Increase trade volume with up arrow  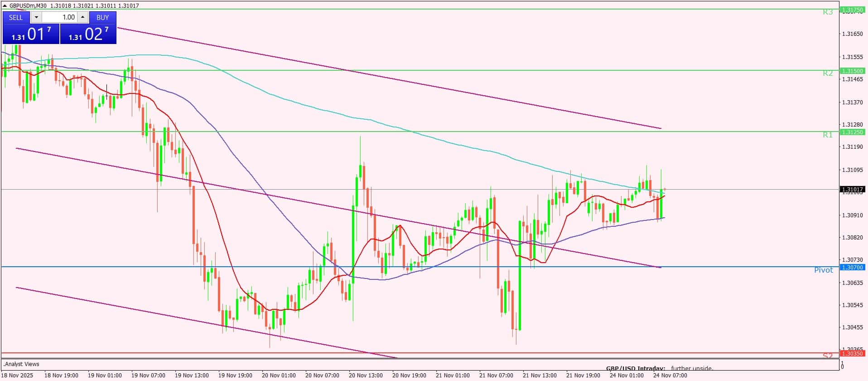pyautogui.click(x=82, y=17)
